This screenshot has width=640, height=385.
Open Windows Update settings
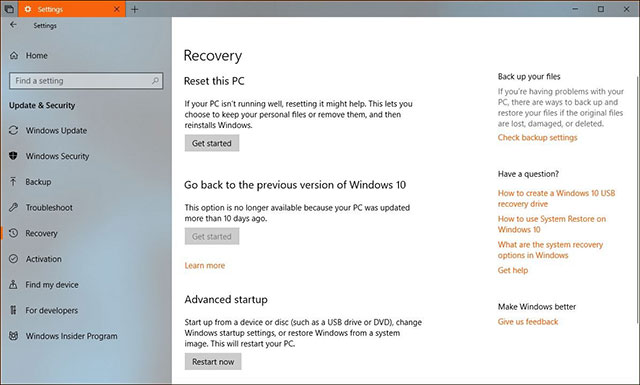coord(56,131)
